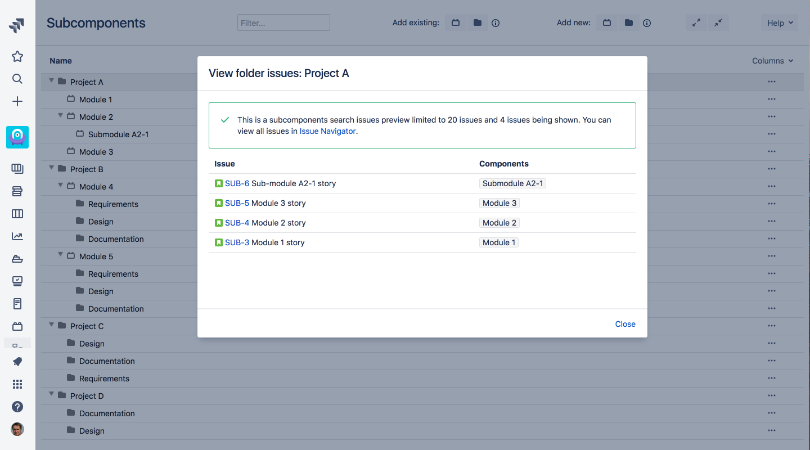810x450 pixels.
Task: Open the help question mark icon in the sidebar
Action: 17,407
